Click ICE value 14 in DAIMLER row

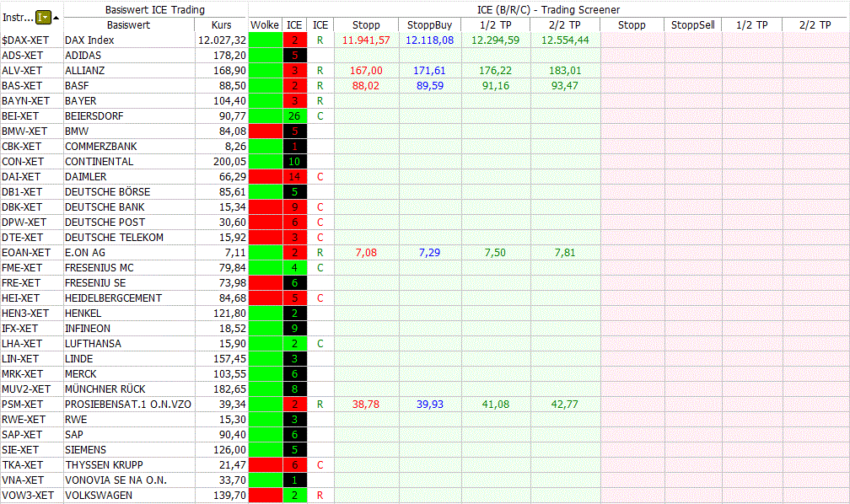tap(294, 177)
